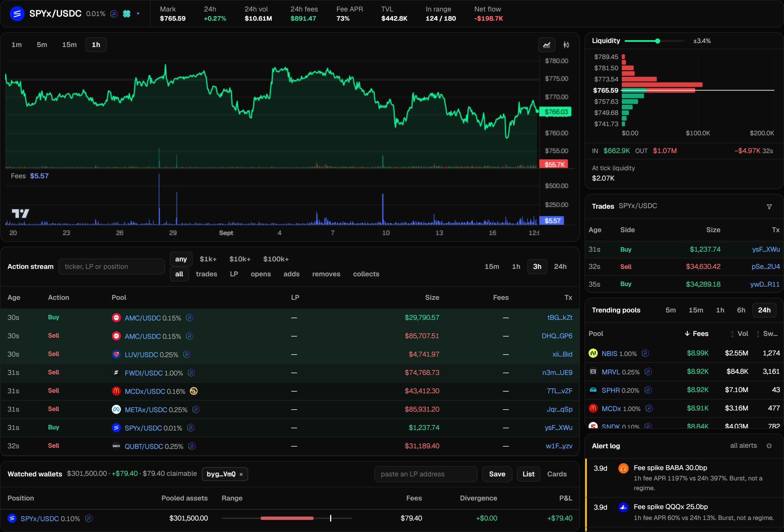Sort Trending pools by Fees
Screen dimensions: 784x532
[x=696, y=334]
